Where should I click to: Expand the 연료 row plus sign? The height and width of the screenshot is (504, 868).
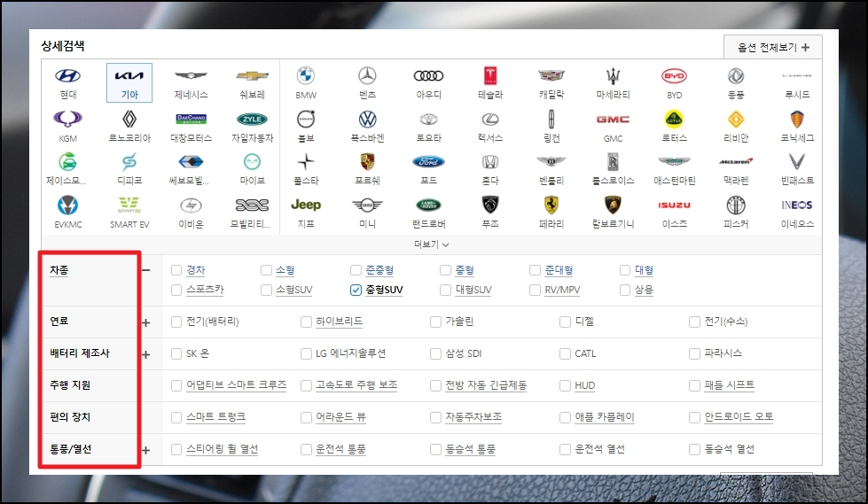tap(145, 322)
